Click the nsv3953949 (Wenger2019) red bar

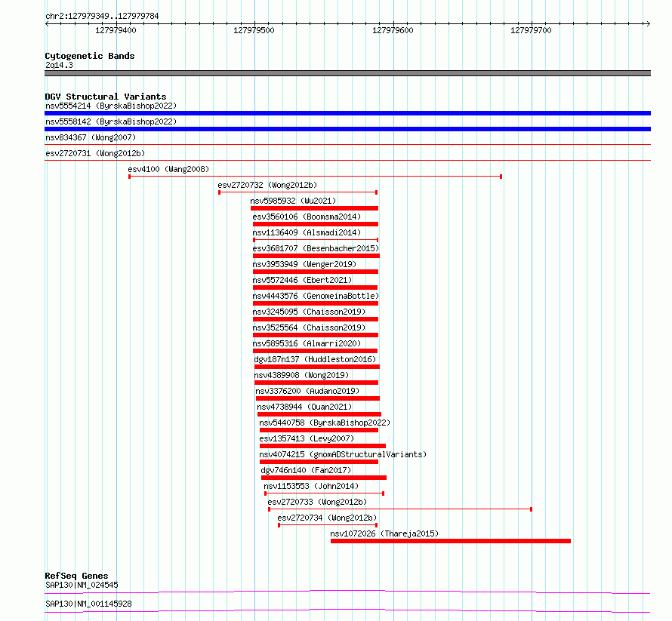(316, 272)
